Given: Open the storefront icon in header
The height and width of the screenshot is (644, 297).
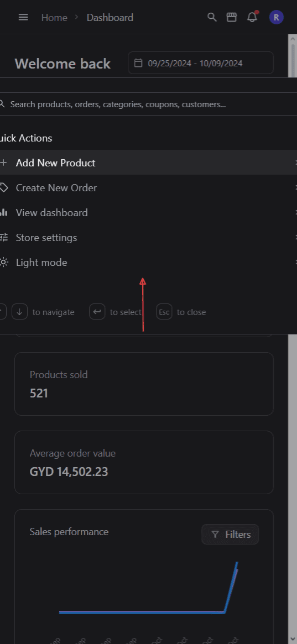Looking at the screenshot, I should [232, 17].
